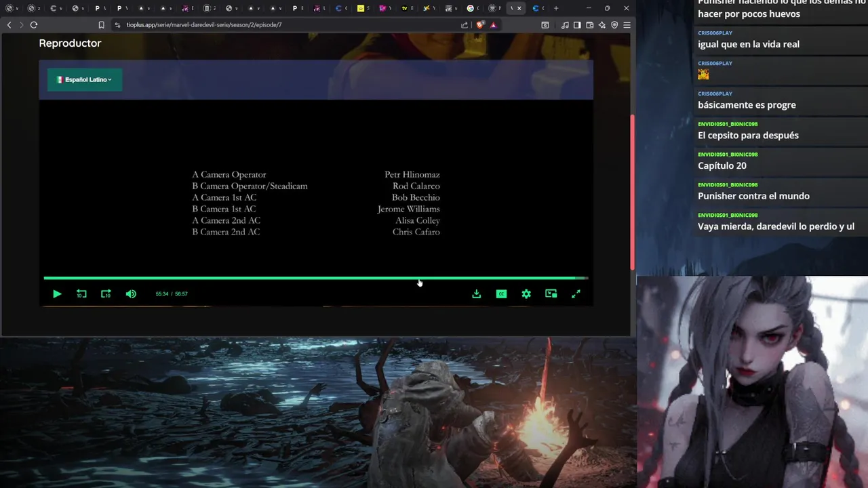Enable picture-in-picture mode

(x=551, y=293)
